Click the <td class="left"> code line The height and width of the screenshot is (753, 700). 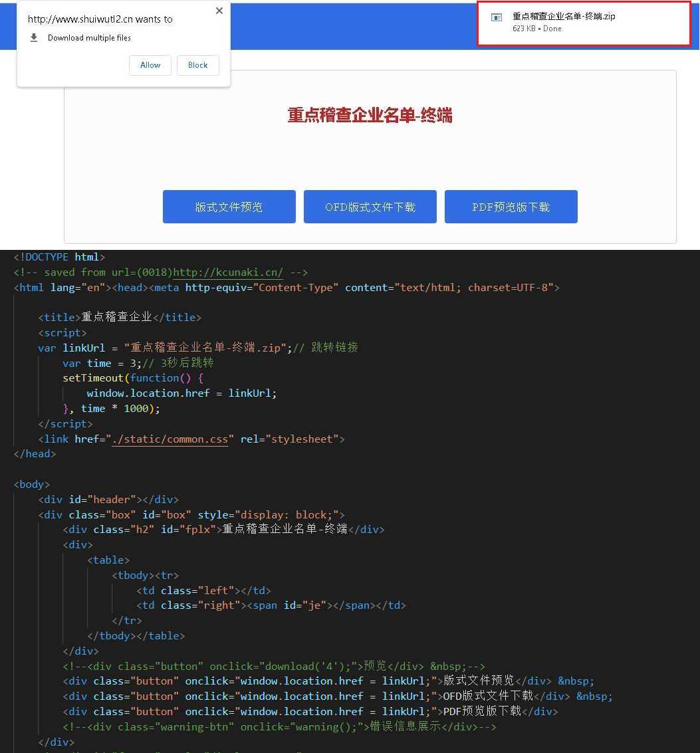pos(203,590)
